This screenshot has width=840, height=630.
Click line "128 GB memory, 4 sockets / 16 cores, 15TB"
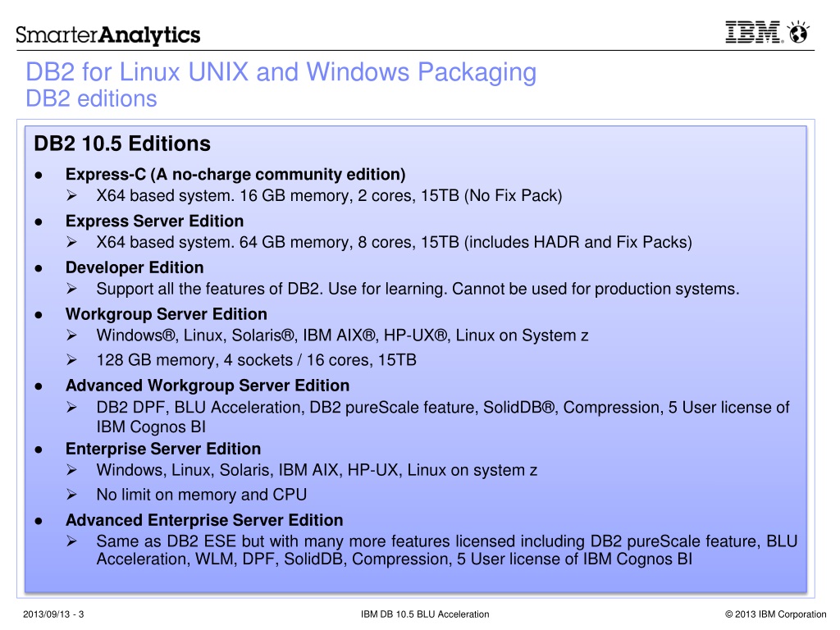tap(256, 360)
